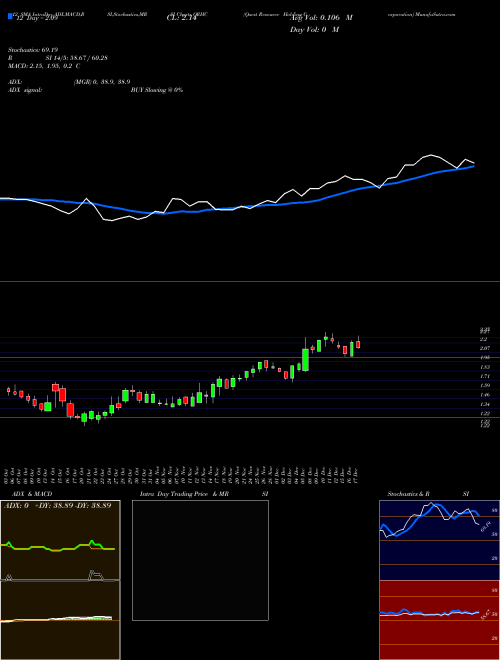Click the 2.07 price axis label
The image size is (500, 660).
click(x=484, y=348)
